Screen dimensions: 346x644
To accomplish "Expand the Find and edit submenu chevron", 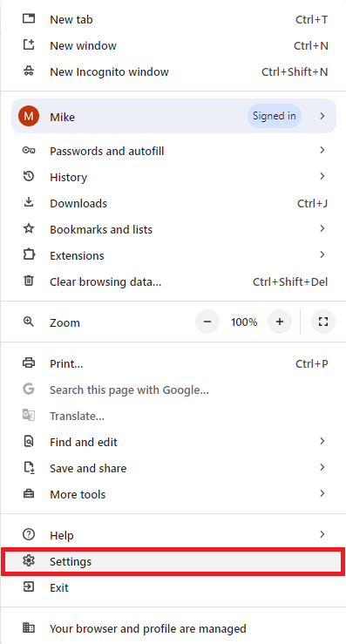I will (x=322, y=441).
